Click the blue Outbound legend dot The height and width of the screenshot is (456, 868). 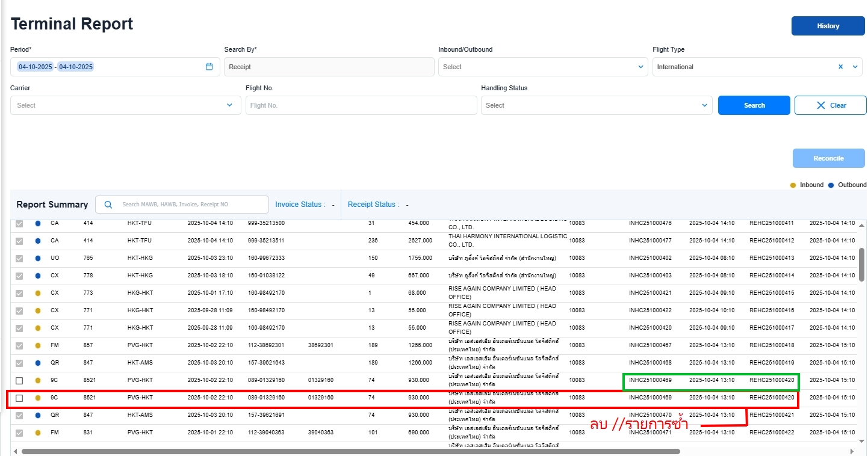[831, 185]
